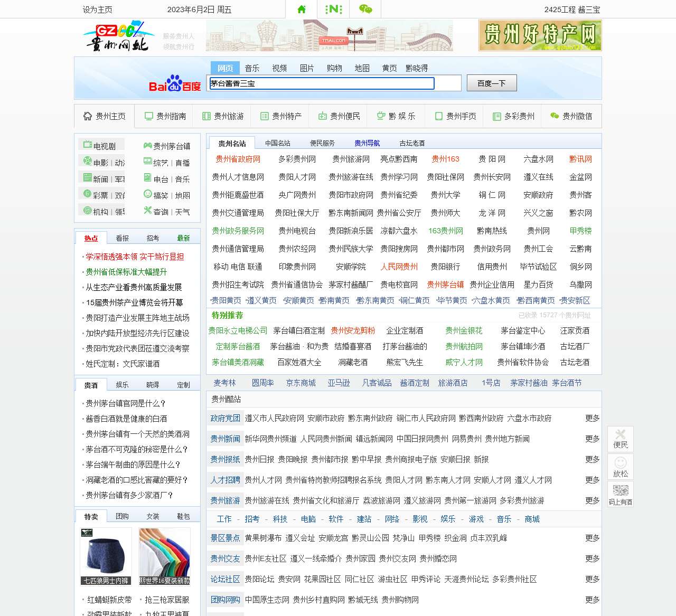Viewport: 676px width, 616px height.
Task: Open the 贵阳黄页 link
Action: pyautogui.click(x=226, y=300)
